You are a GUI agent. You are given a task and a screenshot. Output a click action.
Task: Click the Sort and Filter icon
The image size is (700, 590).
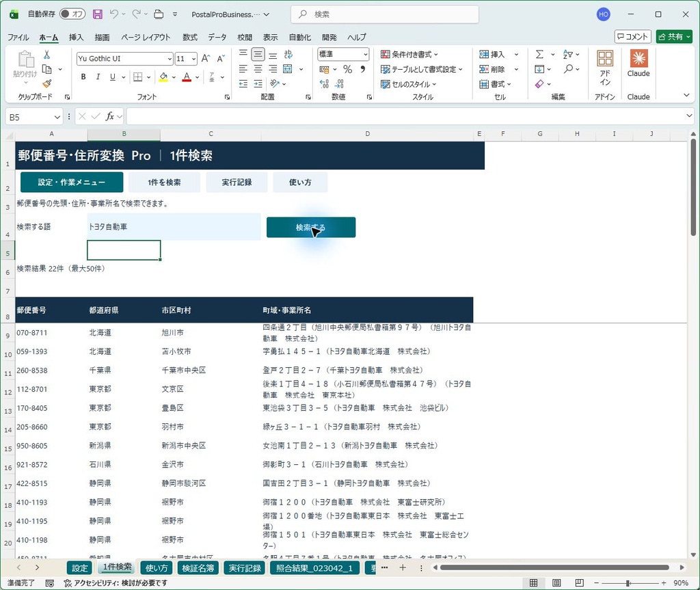pos(568,55)
